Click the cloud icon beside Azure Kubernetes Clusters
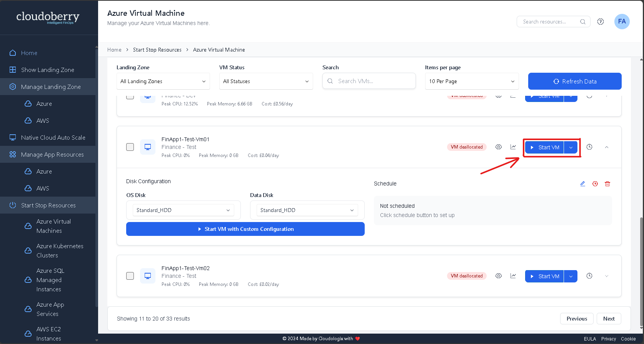Image resolution: width=644 pixels, height=344 pixels. (x=28, y=250)
